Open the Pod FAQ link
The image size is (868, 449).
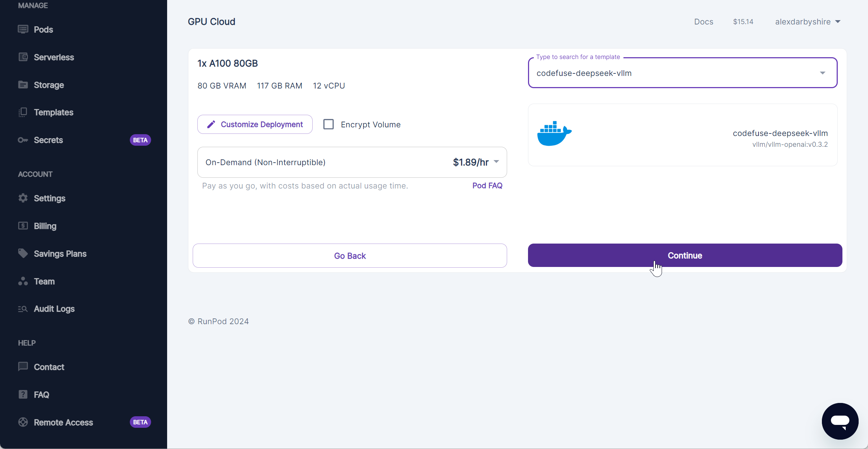(x=487, y=186)
